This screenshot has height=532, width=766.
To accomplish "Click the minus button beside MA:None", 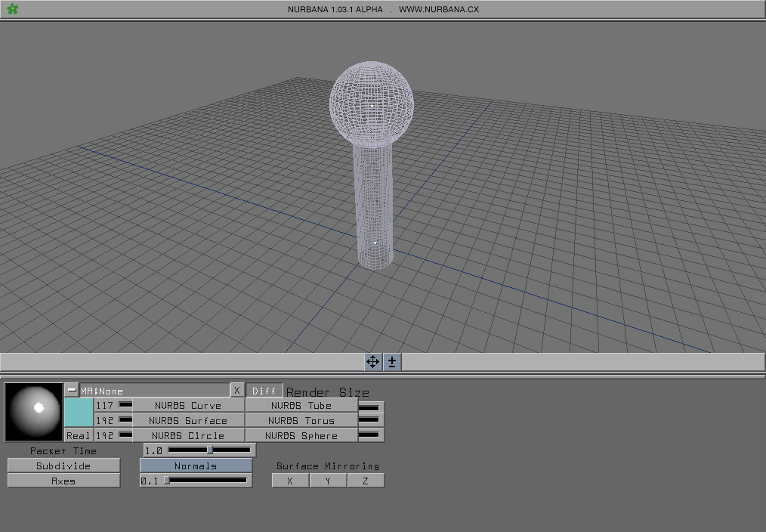I will click(x=72, y=390).
